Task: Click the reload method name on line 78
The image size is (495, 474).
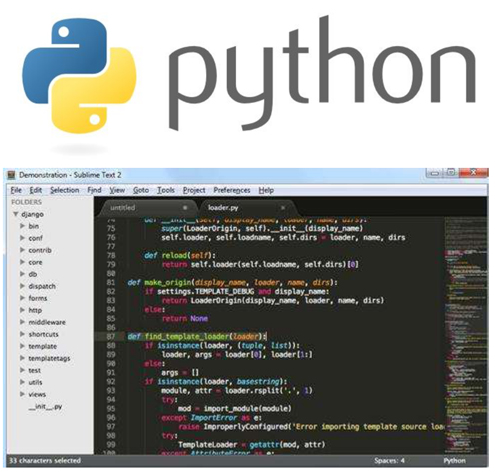Action: coord(174,255)
